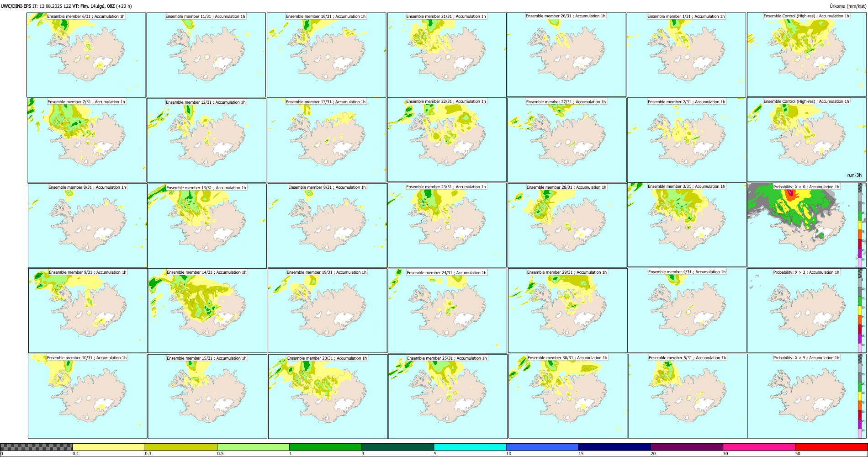Select the Ensemble member 5/31 map panel
Screen dimensions: 868x457
[x=688, y=396]
